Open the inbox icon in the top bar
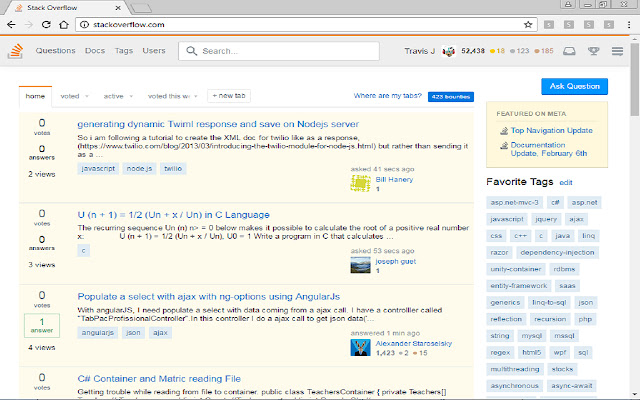Screen dimensions: 640x400 pyautogui.click(x=569, y=51)
